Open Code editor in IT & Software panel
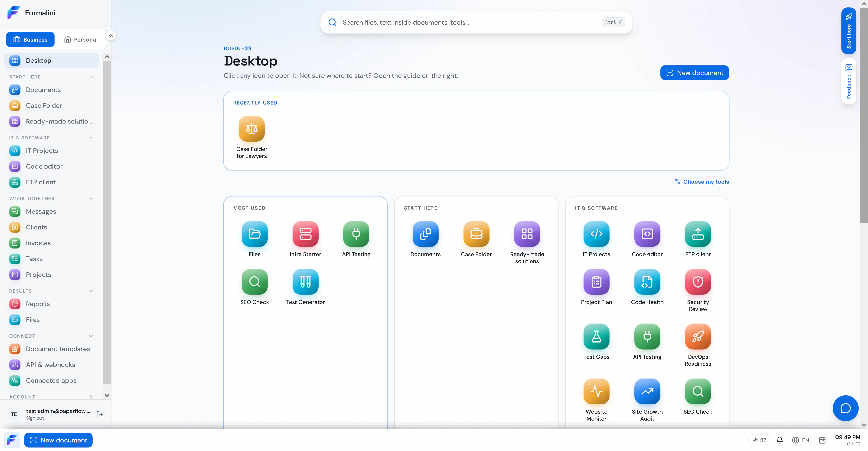This screenshot has width=868, height=451. 647,239
